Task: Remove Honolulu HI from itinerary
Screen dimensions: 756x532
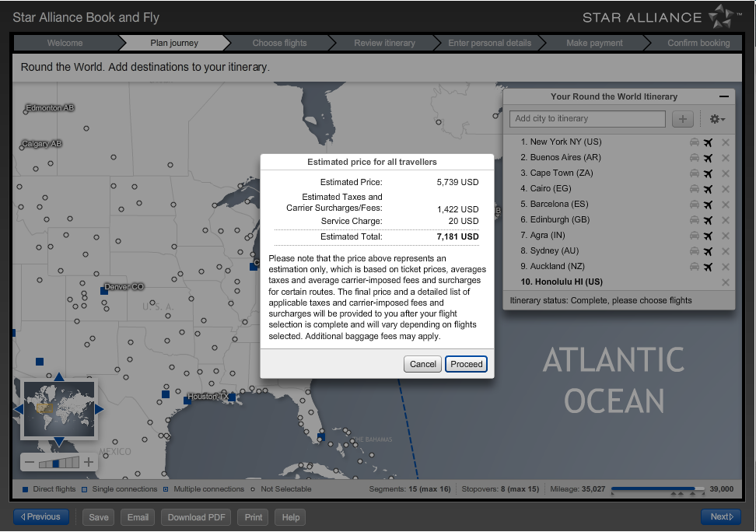Action: (x=725, y=282)
